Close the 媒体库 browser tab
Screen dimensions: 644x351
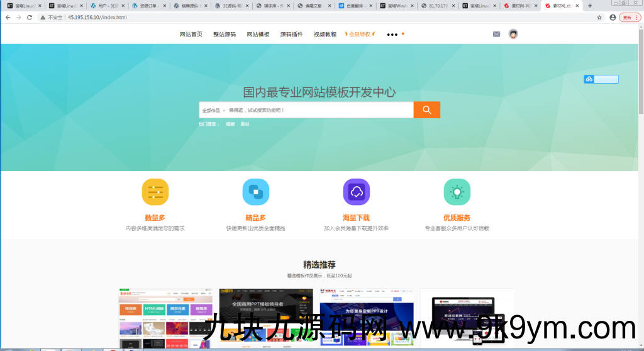(288, 6)
